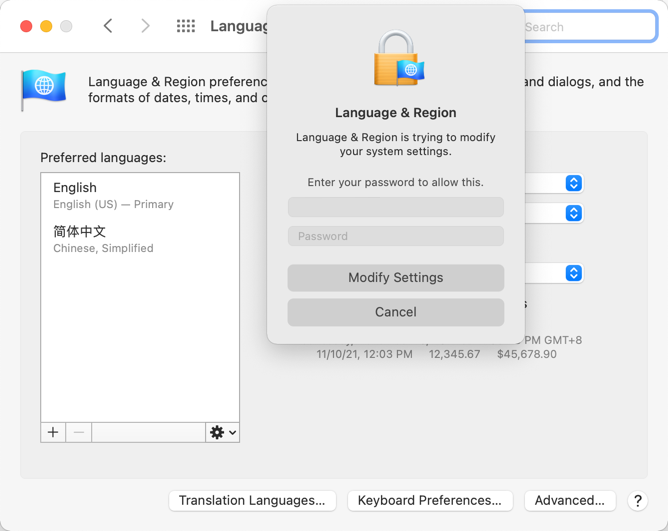Click into the Password field
The width and height of the screenshot is (668, 531).
click(x=395, y=236)
